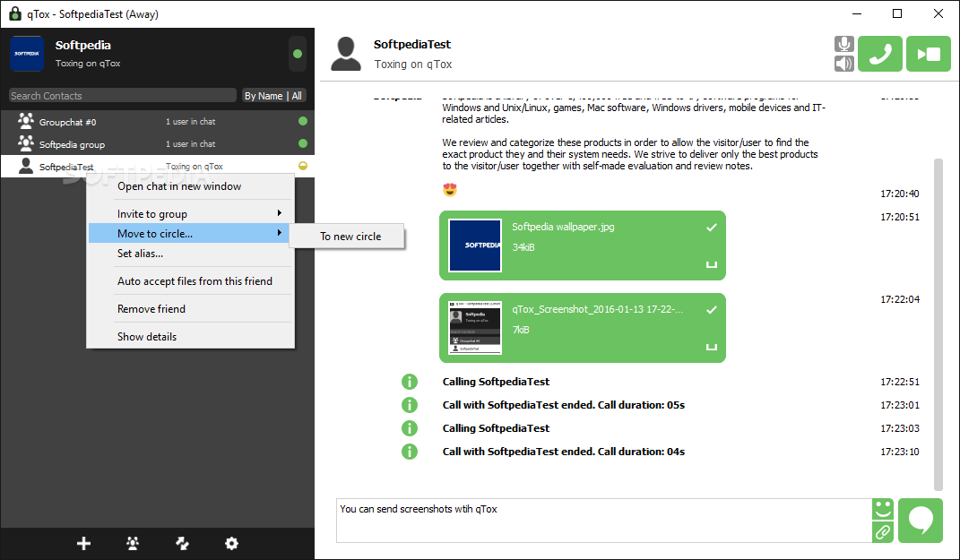Click the info icon beside Call duration: 04s

[410, 452]
